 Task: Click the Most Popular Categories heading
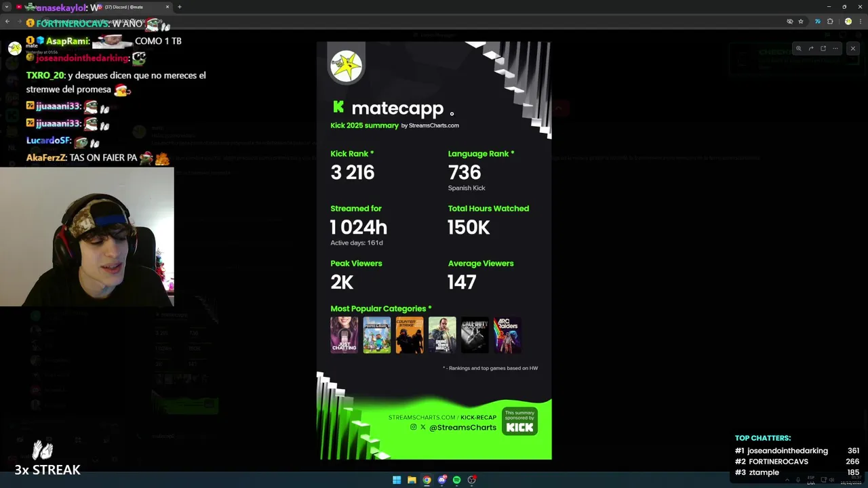381,308
